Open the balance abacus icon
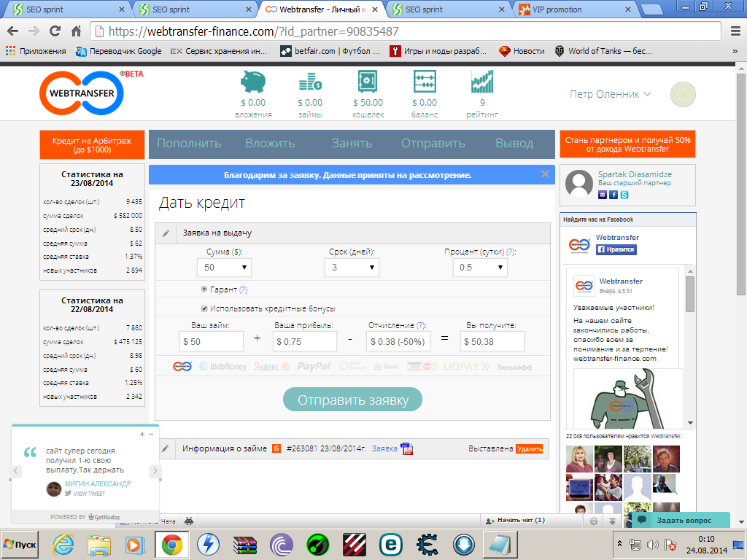This screenshot has width=747, height=560. click(425, 82)
